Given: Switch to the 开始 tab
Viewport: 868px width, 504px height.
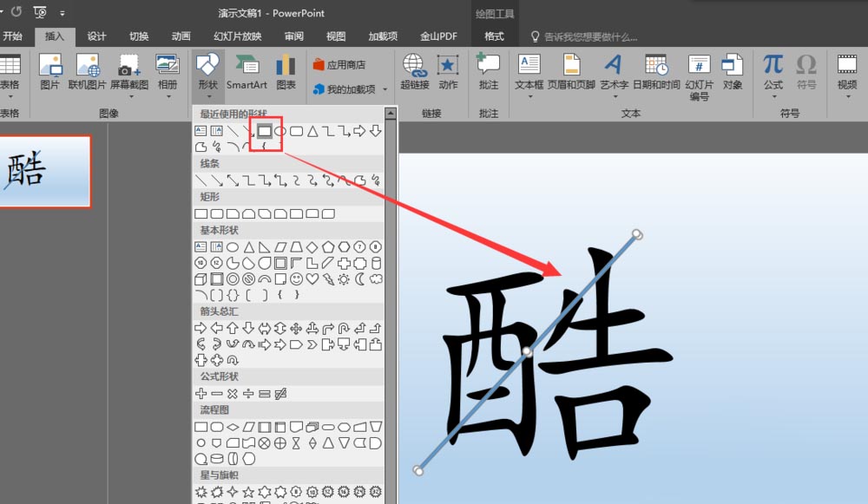Looking at the screenshot, I should pyautogui.click(x=12, y=36).
